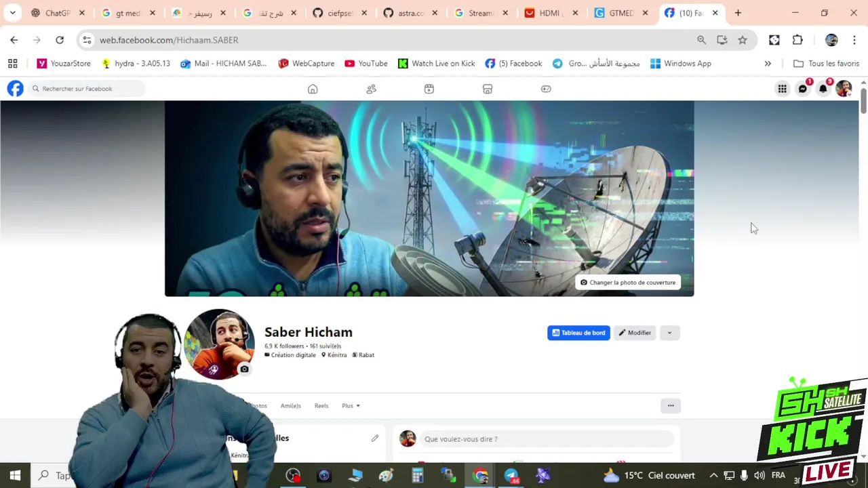868x488 pixels.
Task: Expand the Plus dropdown in the profile tabs
Action: coord(351,405)
